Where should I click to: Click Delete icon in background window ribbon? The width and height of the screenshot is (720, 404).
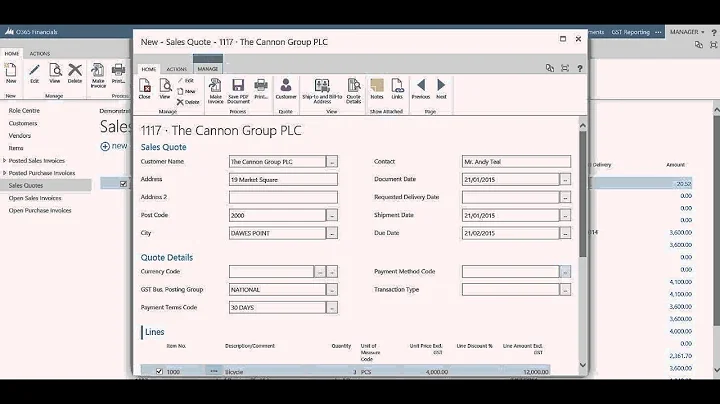click(x=75, y=73)
